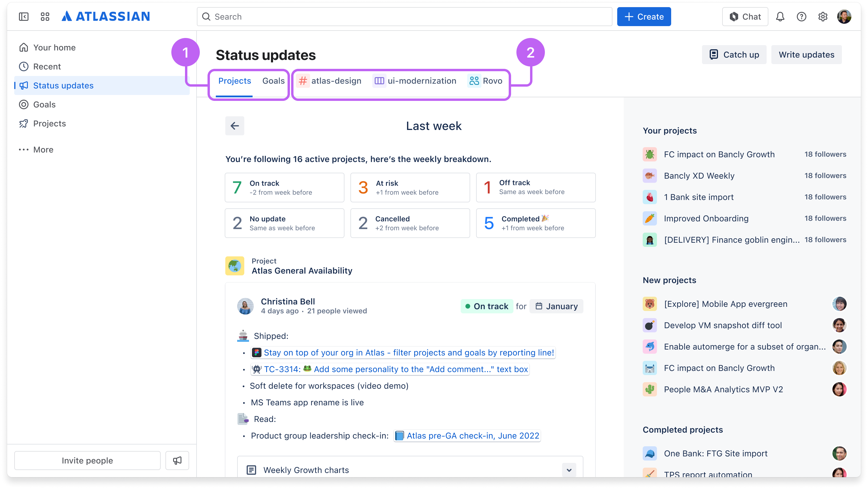Screen dimensions: 868x489
Task: Click the owner avatar for Develop VM snapshot diff tool
Action: 839,325
